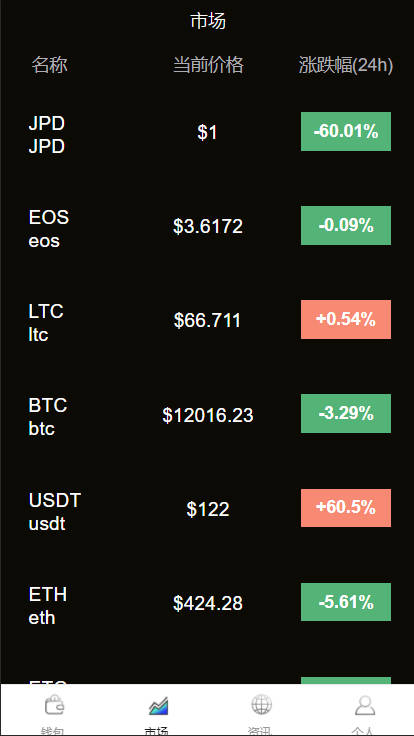Image resolution: width=414 pixels, height=736 pixels.
Task: Click the BTC price $12016.23
Action: coord(208,415)
